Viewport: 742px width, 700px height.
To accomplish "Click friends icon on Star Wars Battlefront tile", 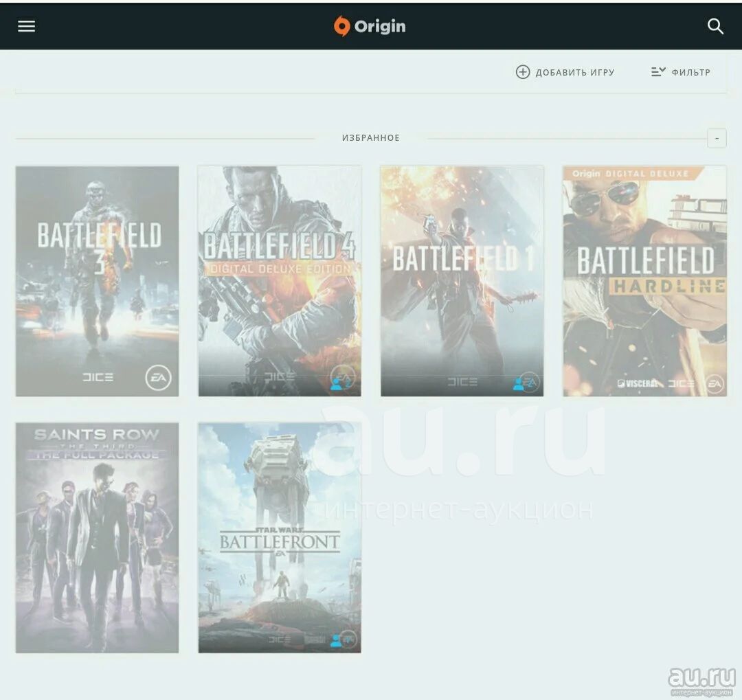I will click(x=336, y=641).
